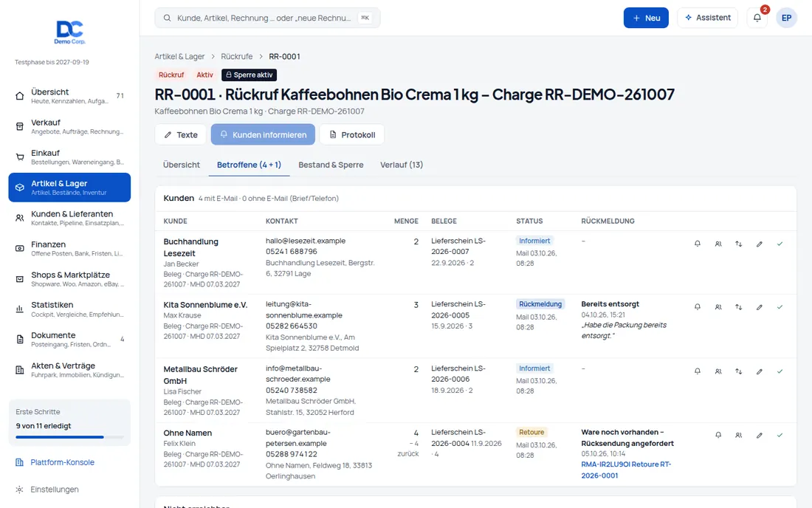
Task: Click the search magnifier icon
Action: coord(168,18)
